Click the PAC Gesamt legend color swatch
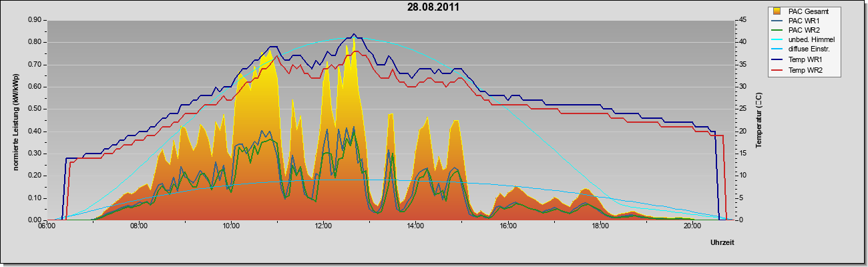This screenshot has height=267, width=868. [x=777, y=11]
